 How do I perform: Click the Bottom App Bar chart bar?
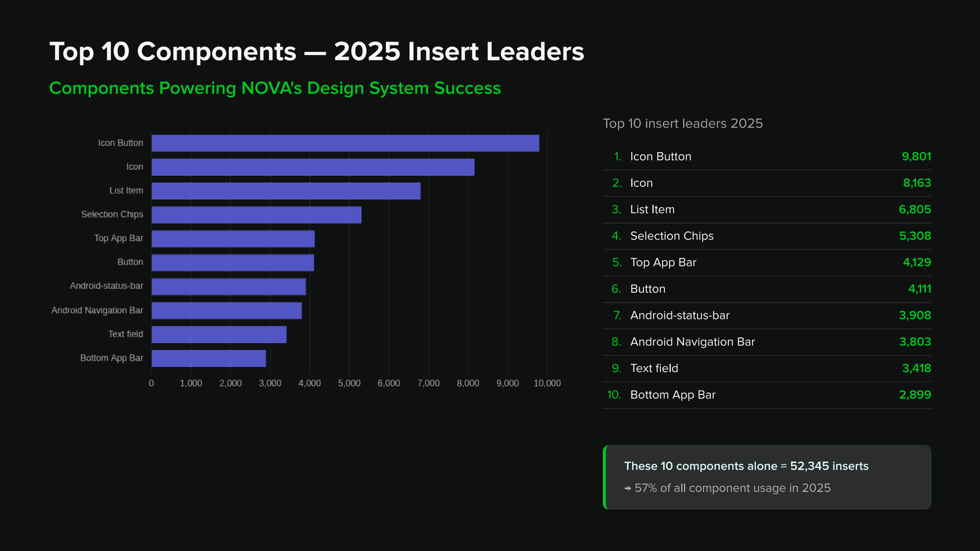209,358
